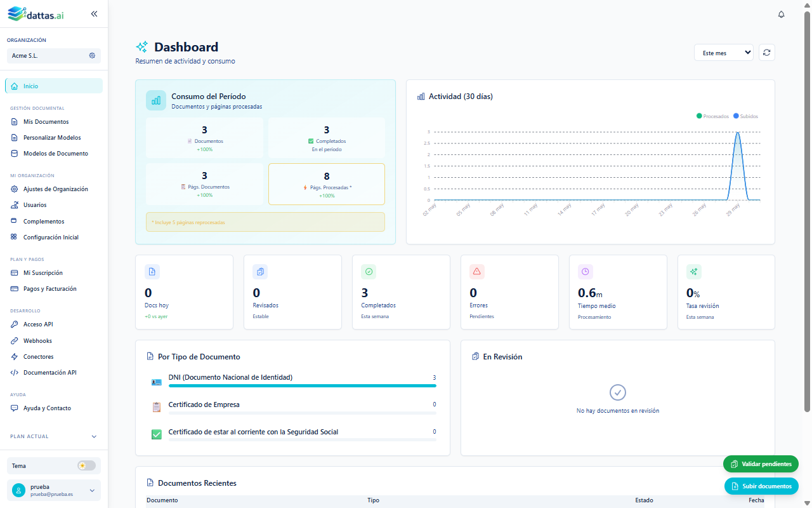Image resolution: width=812 pixels, height=508 pixels.
Task: Open the Este mes period dropdown
Action: click(724, 53)
